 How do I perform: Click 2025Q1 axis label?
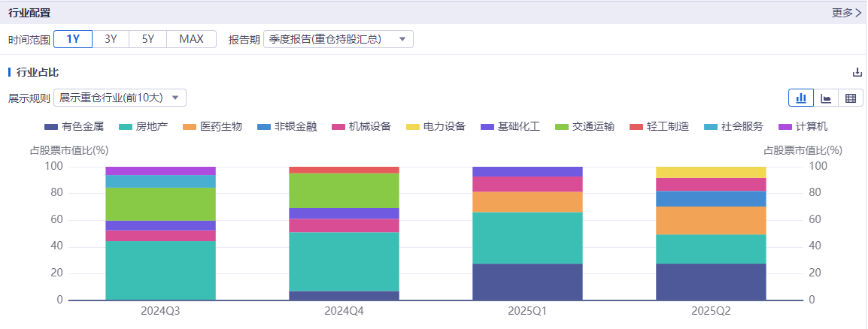click(527, 311)
